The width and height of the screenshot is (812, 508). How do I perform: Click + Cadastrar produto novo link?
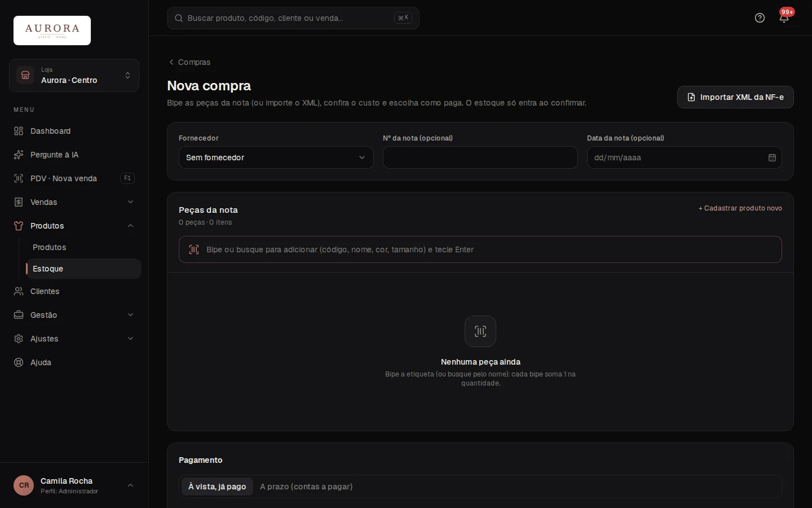click(740, 208)
